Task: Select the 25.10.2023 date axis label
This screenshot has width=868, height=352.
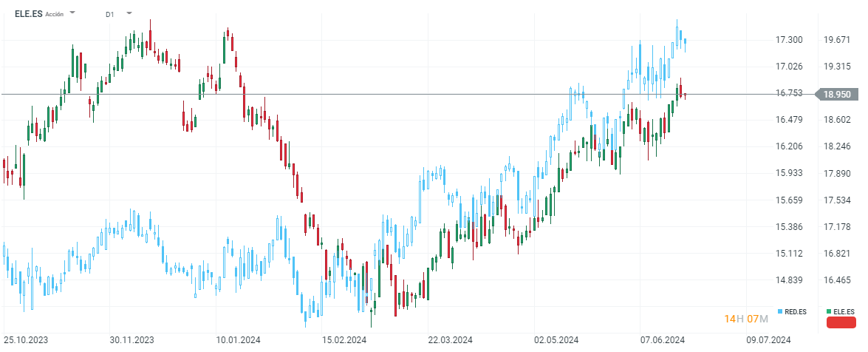Action: pos(25,339)
